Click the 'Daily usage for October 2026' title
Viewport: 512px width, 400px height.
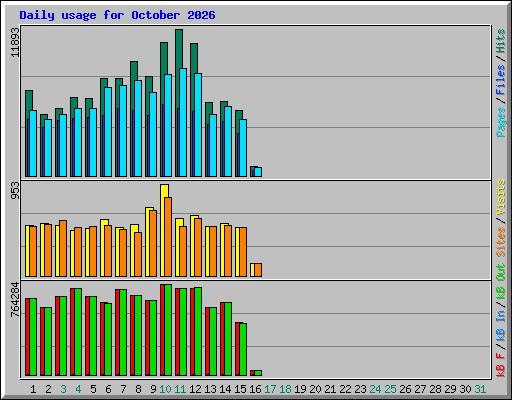(117, 15)
